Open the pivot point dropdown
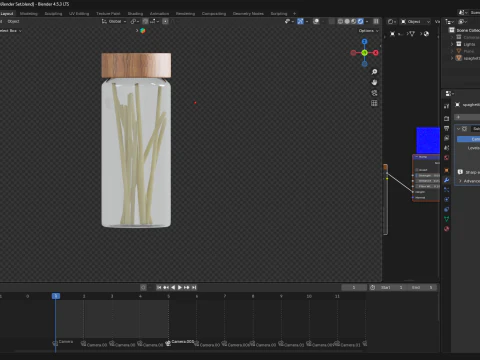480x360 pixels. [x=135, y=21]
